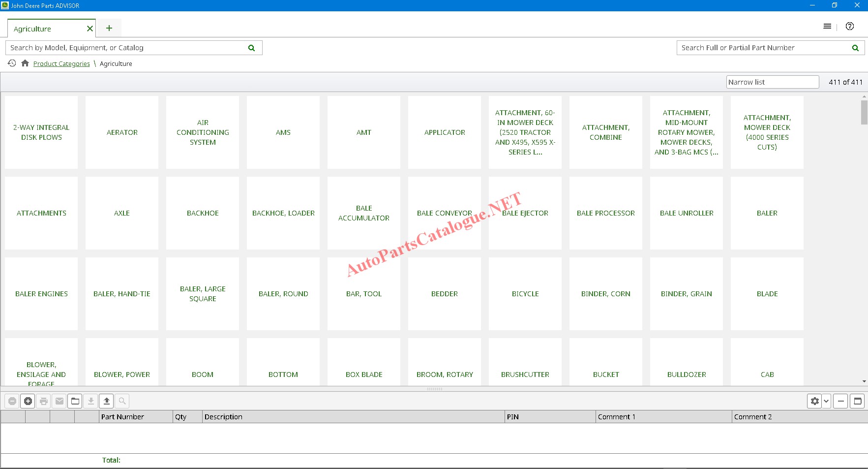
Task: Click the open folder icon in parts toolbar
Action: click(x=75, y=401)
